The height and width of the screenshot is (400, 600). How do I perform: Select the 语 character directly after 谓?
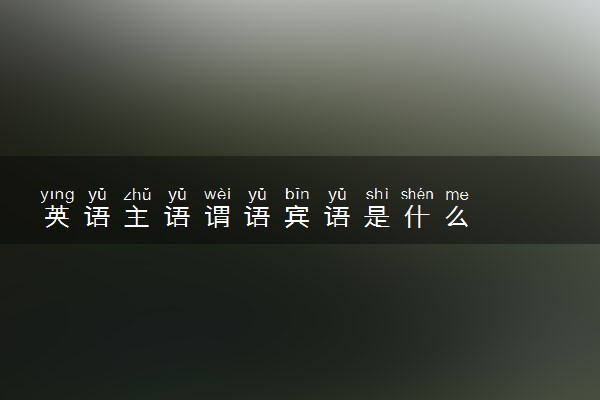(x=257, y=217)
